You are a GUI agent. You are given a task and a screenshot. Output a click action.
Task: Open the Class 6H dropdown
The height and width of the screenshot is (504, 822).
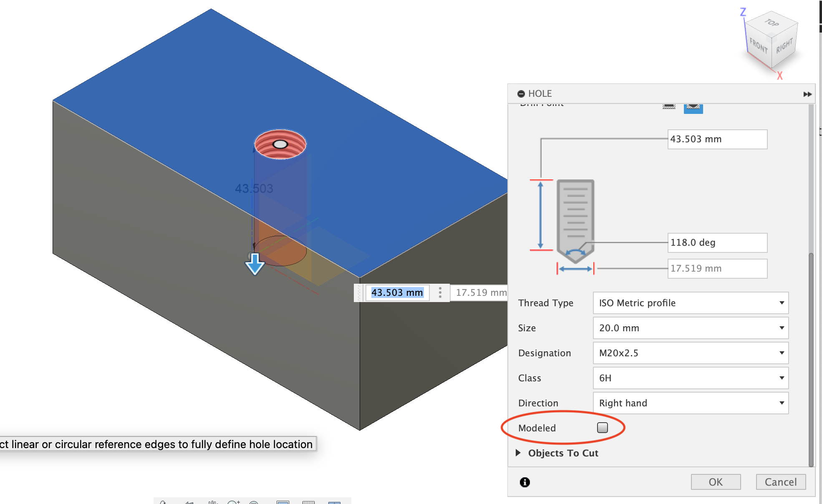pyautogui.click(x=690, y=378)
